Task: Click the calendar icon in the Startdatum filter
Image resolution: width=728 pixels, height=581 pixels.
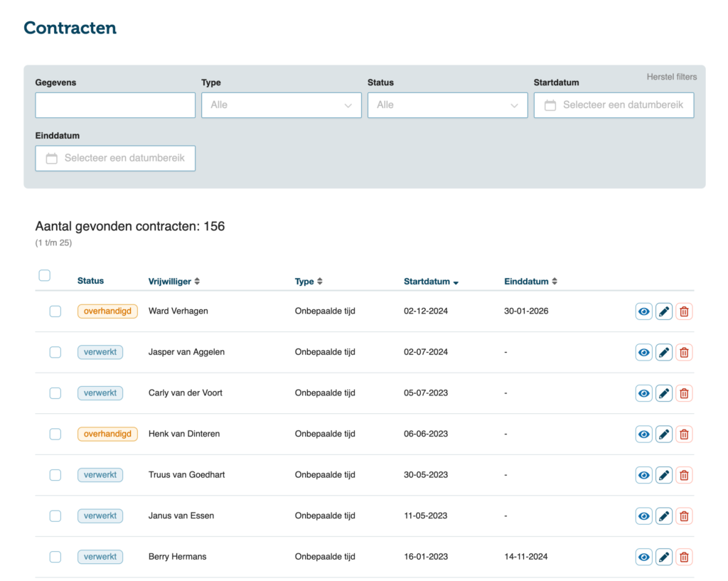Action: click(550, 105)
